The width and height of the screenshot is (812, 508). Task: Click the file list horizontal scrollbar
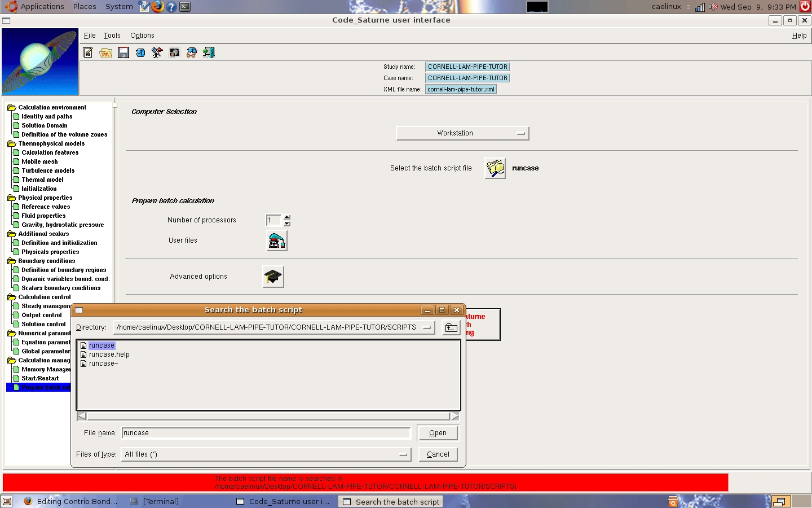click(x=268, y=416)
